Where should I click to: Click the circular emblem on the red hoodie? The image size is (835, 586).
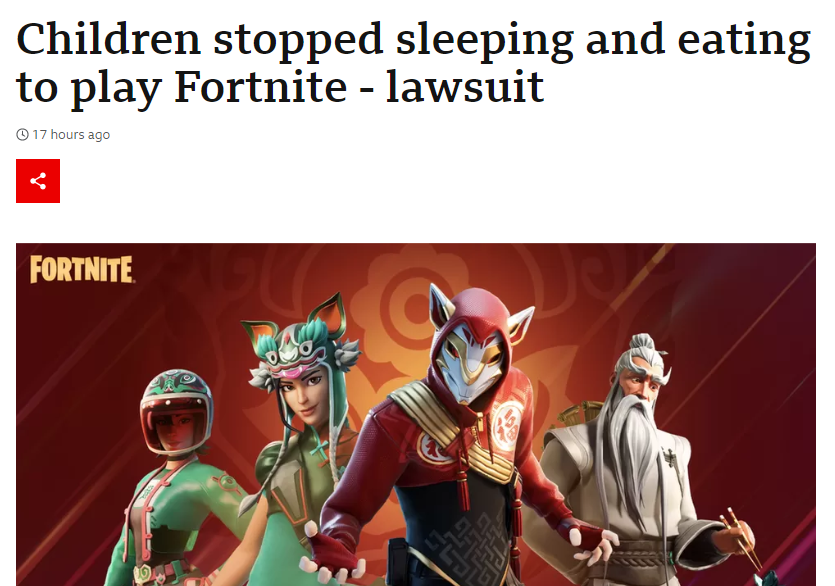click(506, 424)
